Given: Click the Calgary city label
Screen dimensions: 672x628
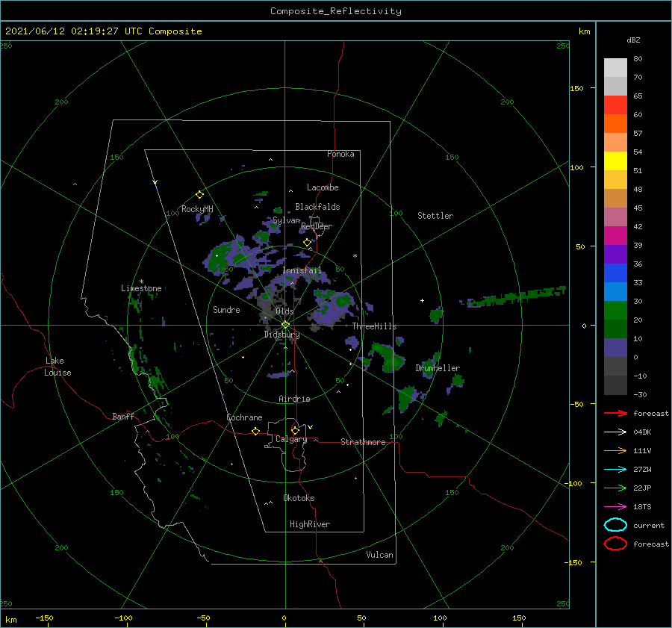Looking at the screenshot, I should pos(291,439).
